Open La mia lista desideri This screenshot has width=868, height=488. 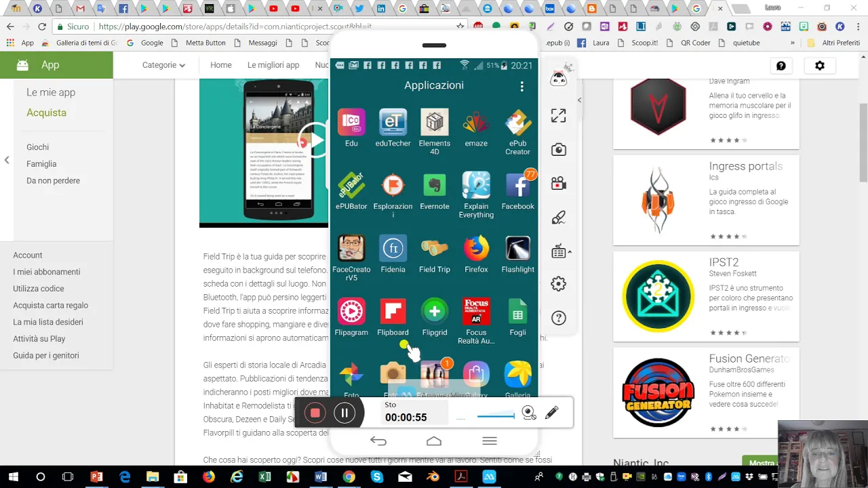pyautogui.click(x=48, y=322)
